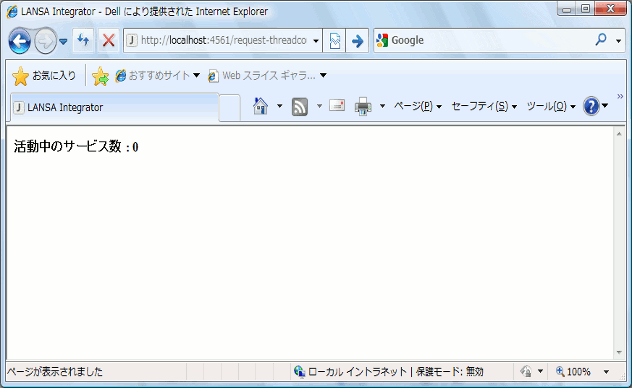
Task: Click the blue Go arrow button
Action: [x=357, y=41]
